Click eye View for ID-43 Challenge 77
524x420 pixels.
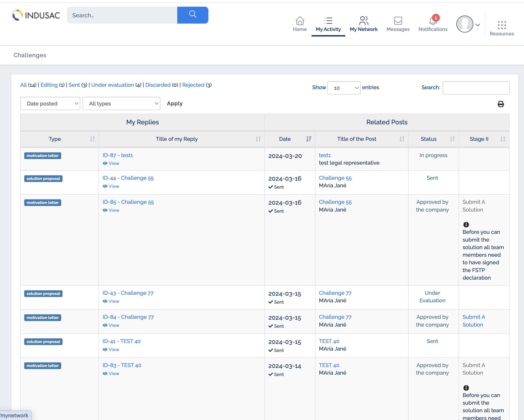tap(111, 301)
